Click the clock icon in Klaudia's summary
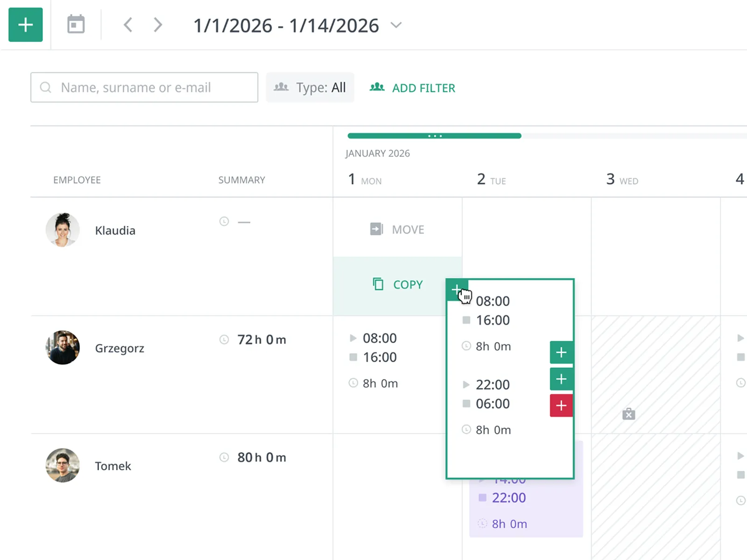This screenshot has width=747, height=560. (x=224, y=221)
